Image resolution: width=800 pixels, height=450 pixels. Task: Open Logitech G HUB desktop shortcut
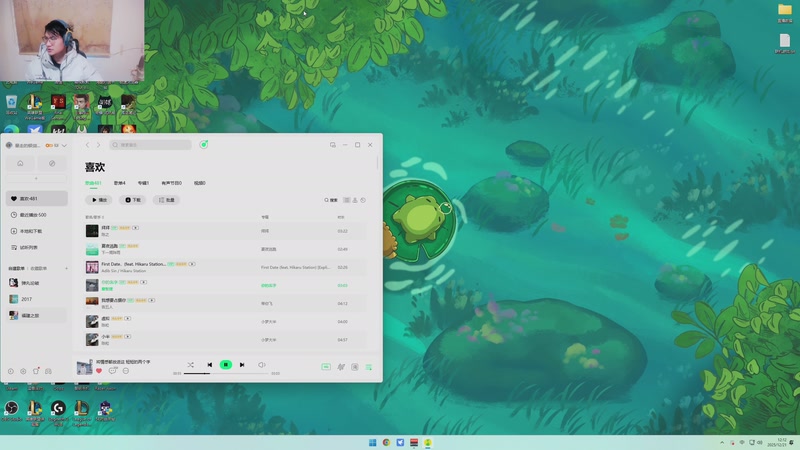click(x=58, y=412)
